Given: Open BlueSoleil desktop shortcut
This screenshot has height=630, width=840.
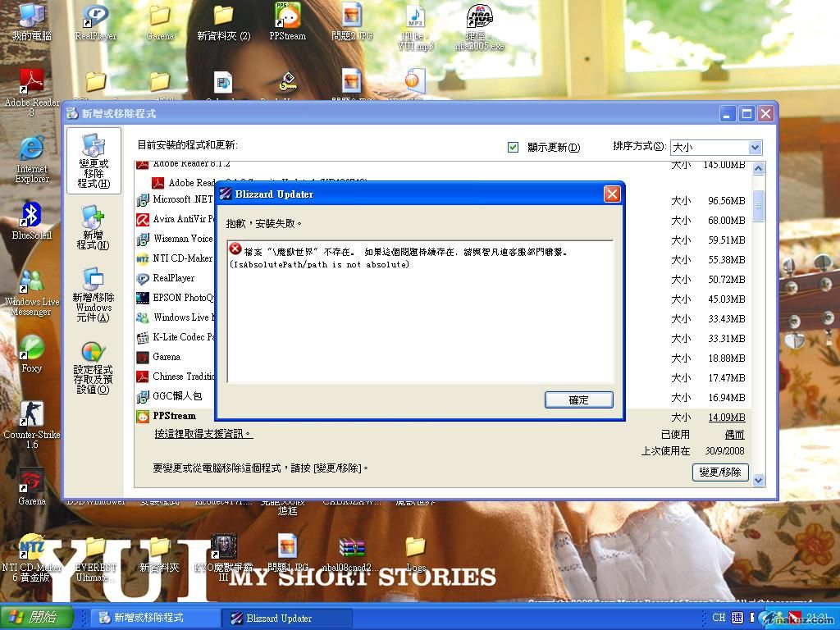Looking at the screenshot, I should point(32,221).
